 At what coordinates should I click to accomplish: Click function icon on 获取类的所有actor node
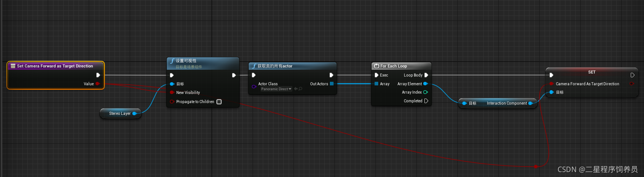254,66
